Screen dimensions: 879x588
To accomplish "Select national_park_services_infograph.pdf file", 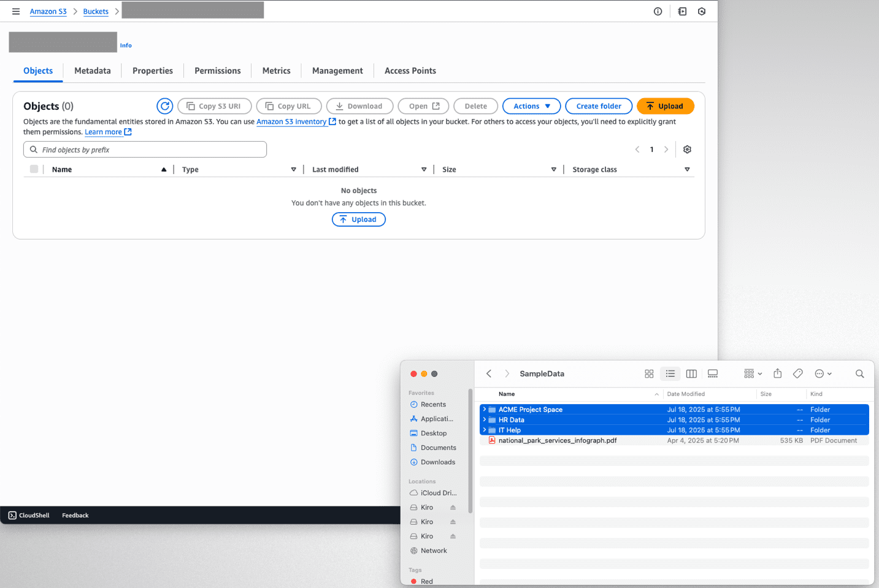I will [557, 441].
